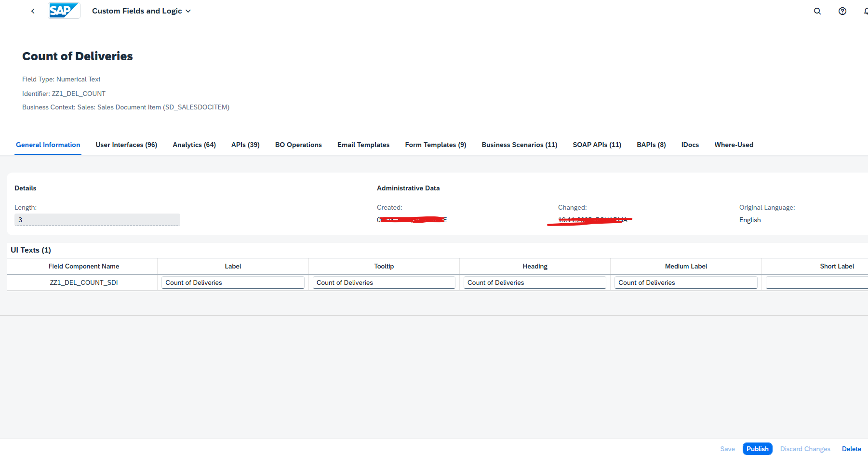Select the APIs (39) tab
The image size is (868, 456).
(245, 145)
